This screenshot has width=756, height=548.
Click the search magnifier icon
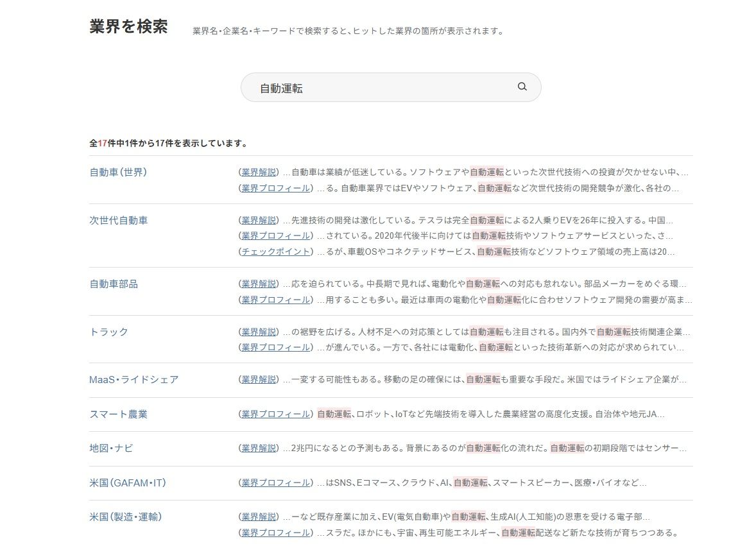pyautogui.click(x=522, y=87)
